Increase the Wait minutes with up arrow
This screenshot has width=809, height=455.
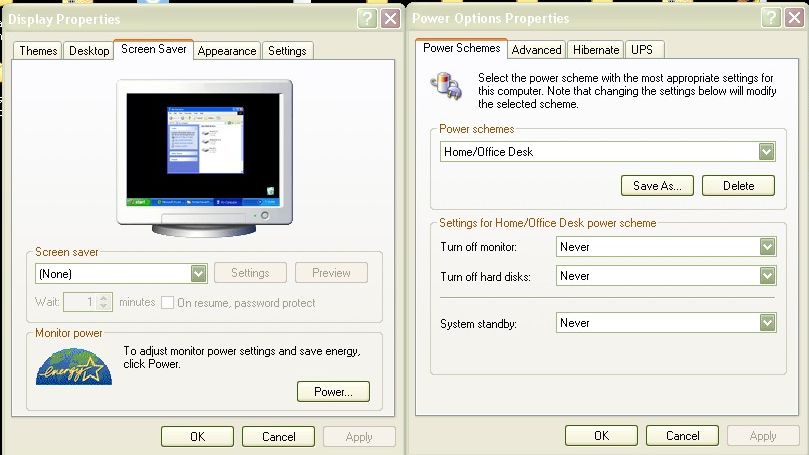(104, 298)
